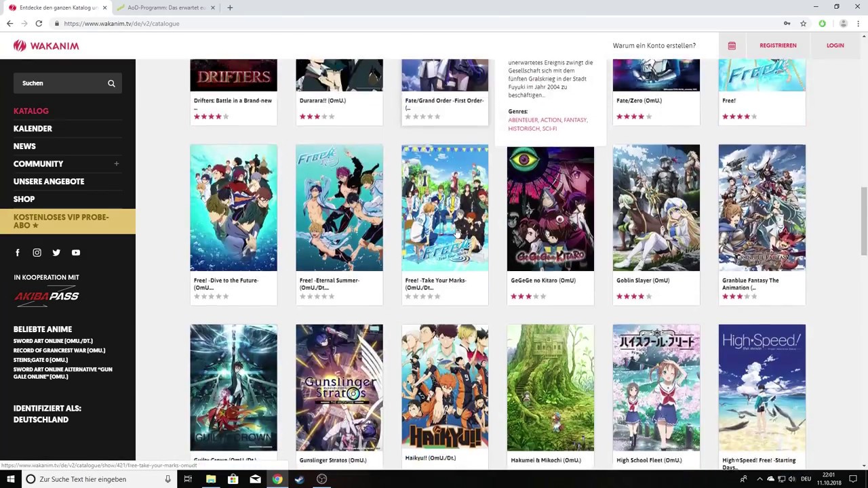868x488 pixels.
Task: Open the Katalog menu item
Action: [x=31, y=111]
